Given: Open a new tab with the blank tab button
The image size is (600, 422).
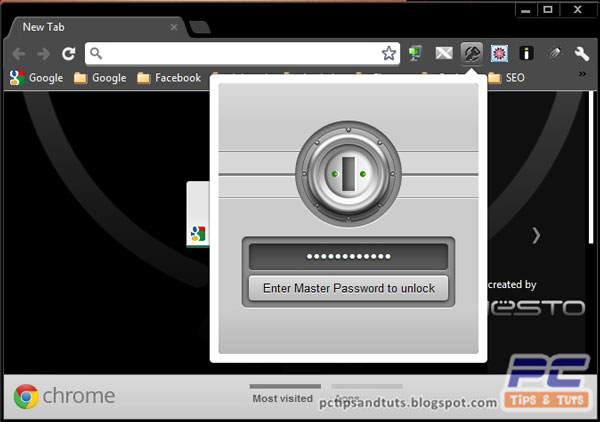Looking at the screenshot, I should point(199,27).
